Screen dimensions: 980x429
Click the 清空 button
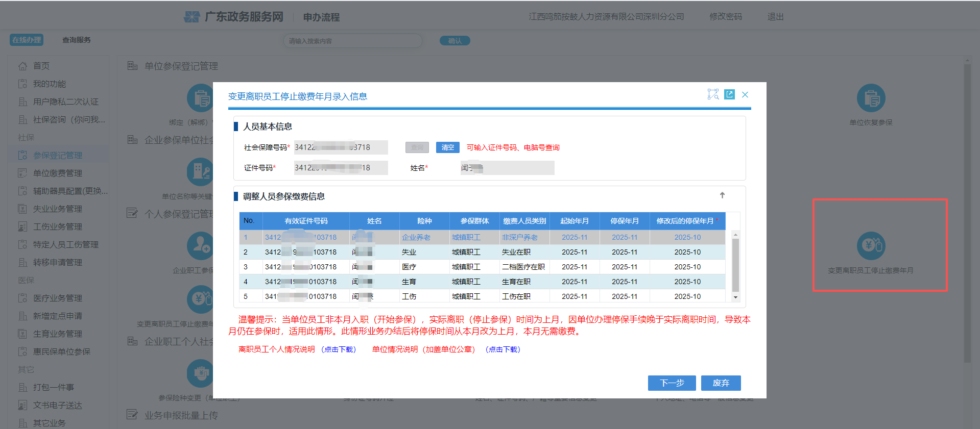[448, 147]
